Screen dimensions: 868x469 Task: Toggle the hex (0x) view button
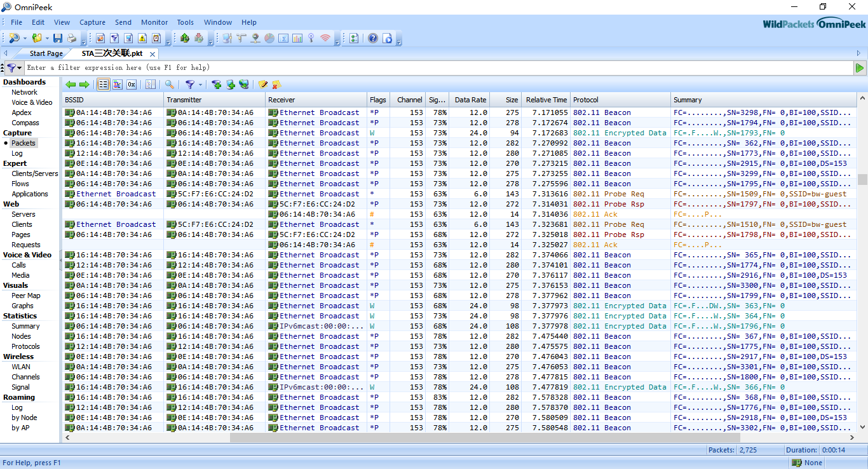click(x=132, y=85)
